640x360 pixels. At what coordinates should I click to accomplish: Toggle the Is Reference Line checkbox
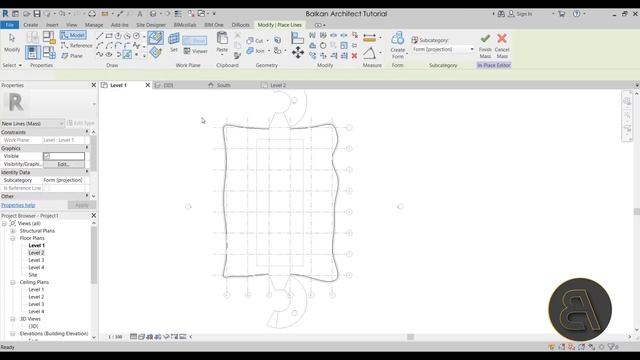tap(47, 188)
